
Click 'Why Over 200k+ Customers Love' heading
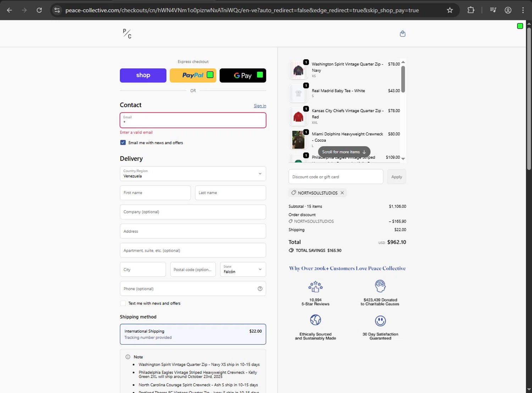pos(347,268)
